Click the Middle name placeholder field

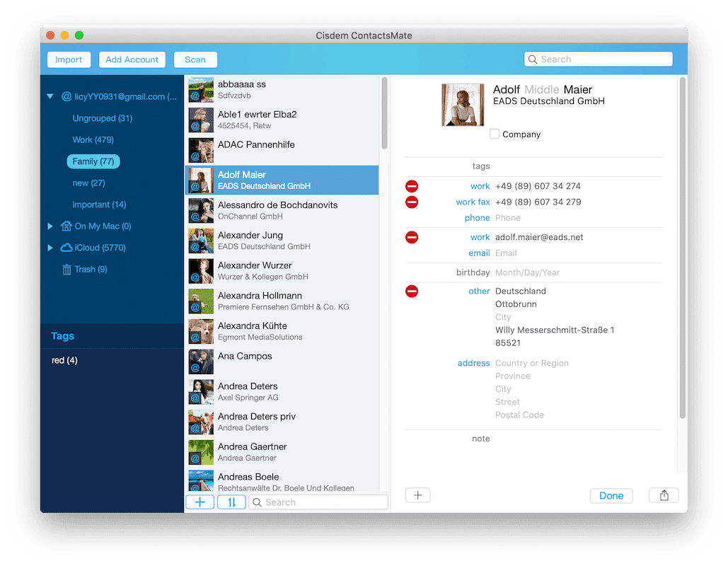(x=541, y=90)
